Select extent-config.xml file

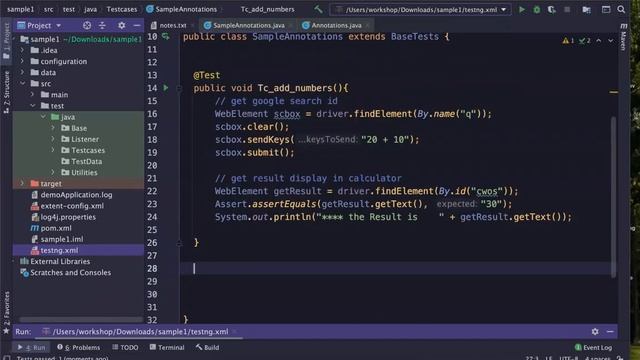coord(72,206)
